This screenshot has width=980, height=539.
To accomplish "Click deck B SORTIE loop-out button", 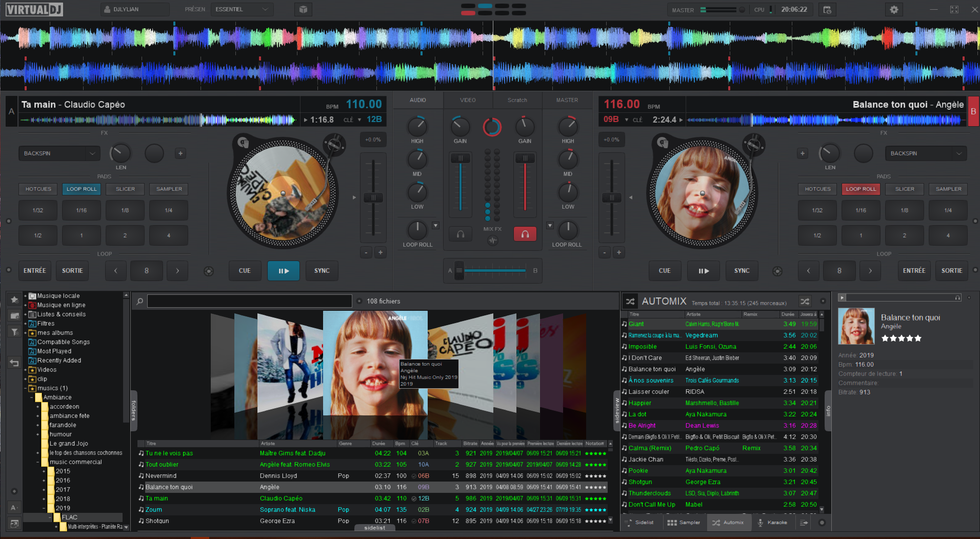I will click(952, 271).
